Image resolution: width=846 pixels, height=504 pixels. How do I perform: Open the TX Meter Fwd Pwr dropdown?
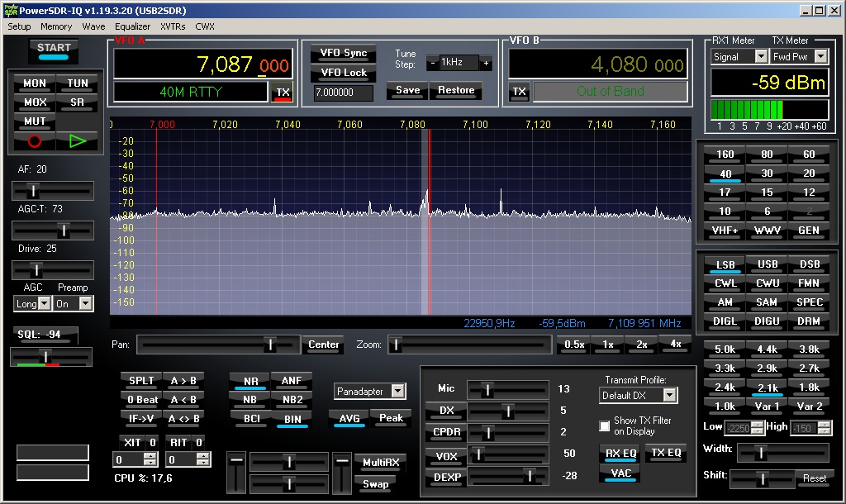click(x=820, y=57)
